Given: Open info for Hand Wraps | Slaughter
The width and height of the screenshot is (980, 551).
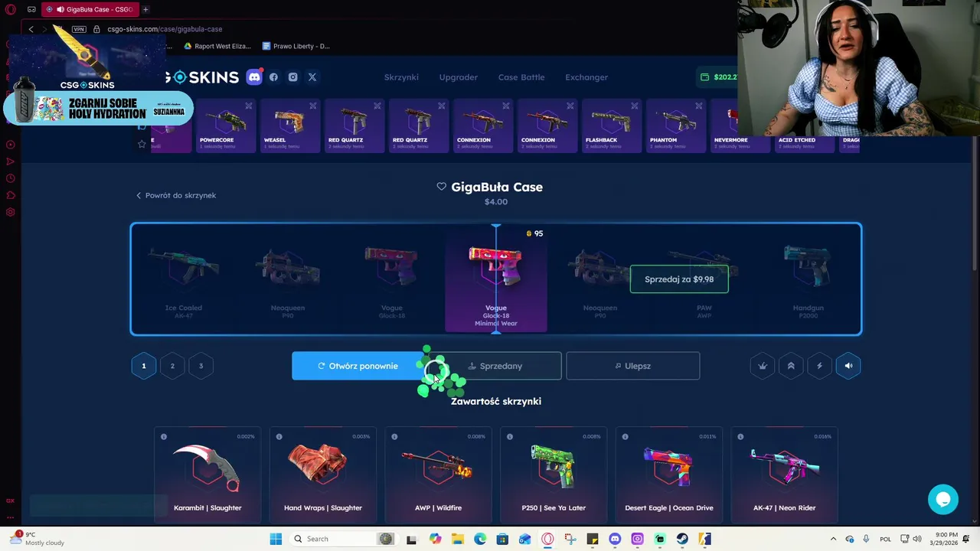Looking at the screenshot, I should point(279,437).
